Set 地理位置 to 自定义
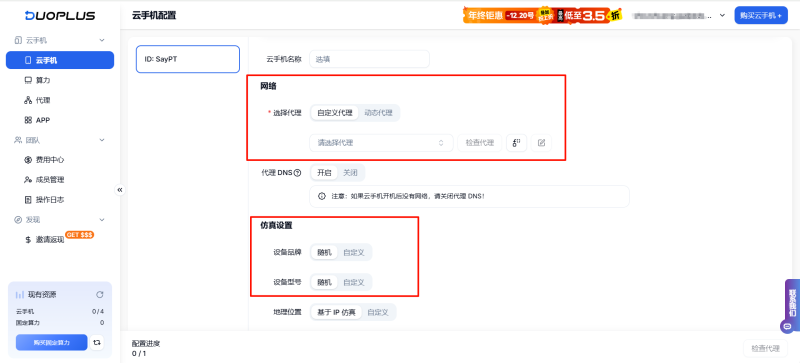The height and width of the screenshot is (363, 800). tap(378, 312)
